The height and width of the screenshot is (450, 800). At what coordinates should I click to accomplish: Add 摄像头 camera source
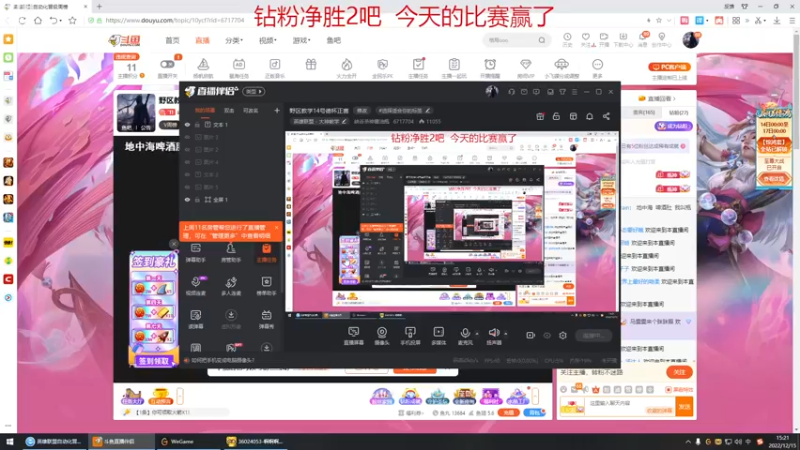click(382, 336)
